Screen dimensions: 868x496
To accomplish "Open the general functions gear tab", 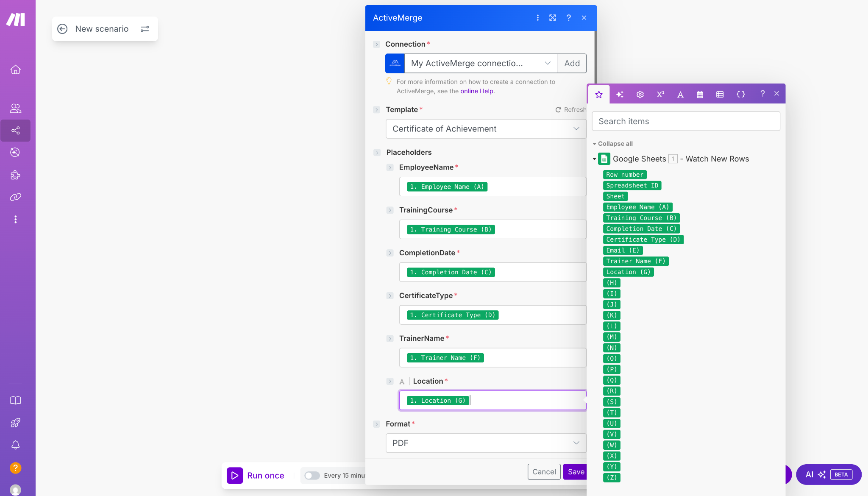I will tap(640, 94).
